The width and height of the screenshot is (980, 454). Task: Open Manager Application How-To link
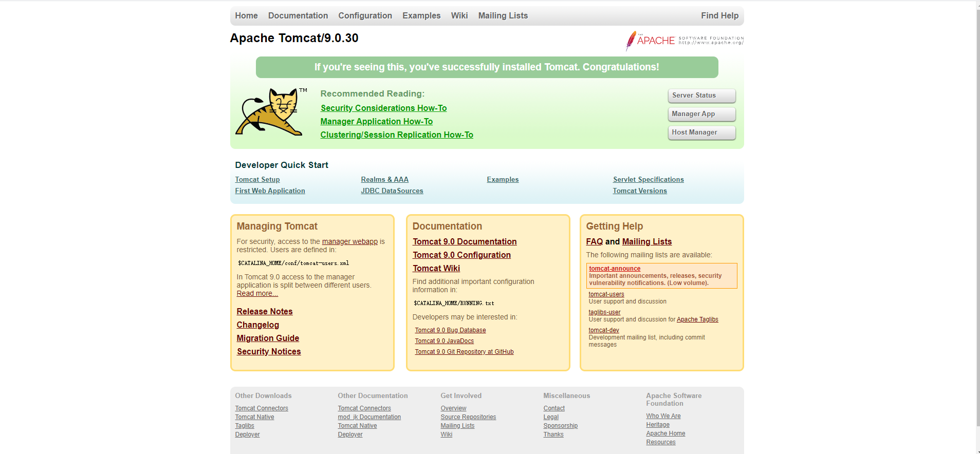pos(377,121)
